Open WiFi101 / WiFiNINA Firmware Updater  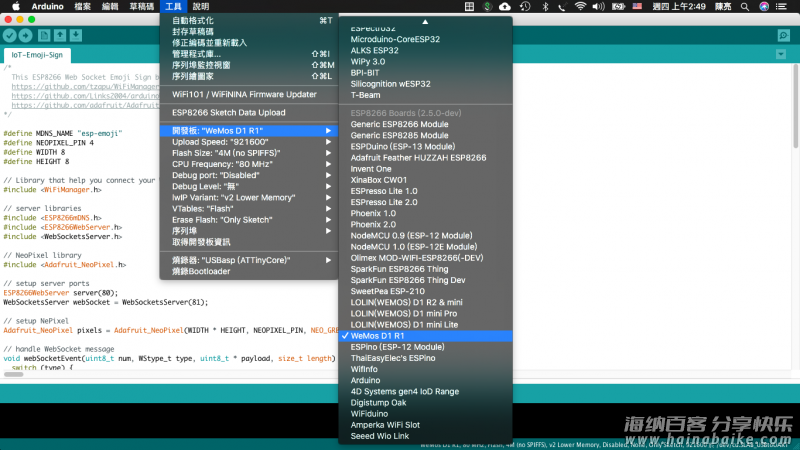coord(249,94)
